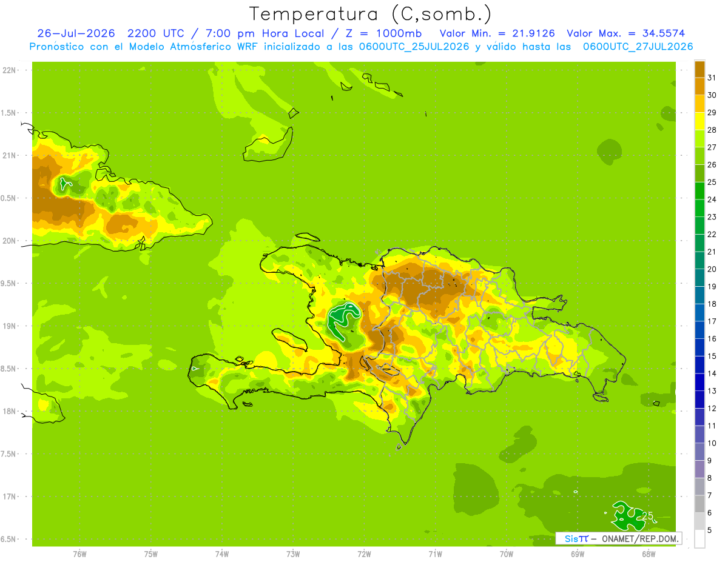Pick the orange legend swatch between 30 and 31

(699, 86)
